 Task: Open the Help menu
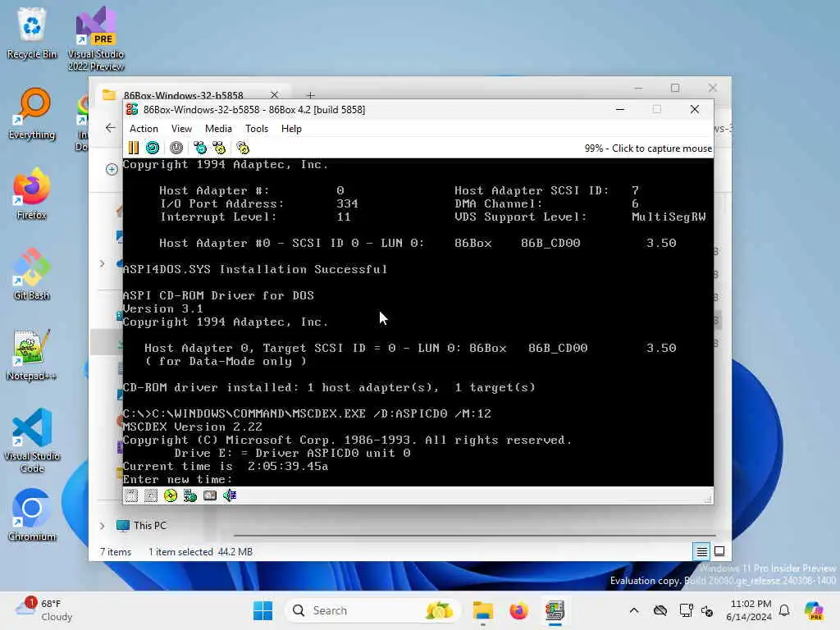coord(291,129)
